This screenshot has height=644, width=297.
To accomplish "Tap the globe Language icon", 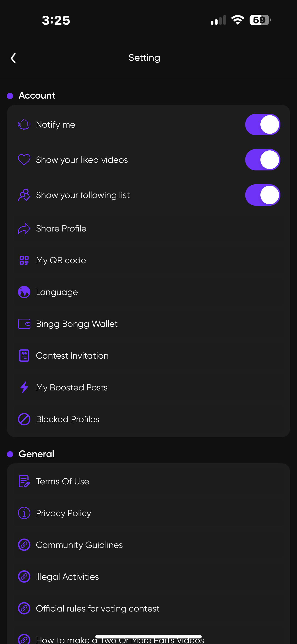I will point(24,292).
